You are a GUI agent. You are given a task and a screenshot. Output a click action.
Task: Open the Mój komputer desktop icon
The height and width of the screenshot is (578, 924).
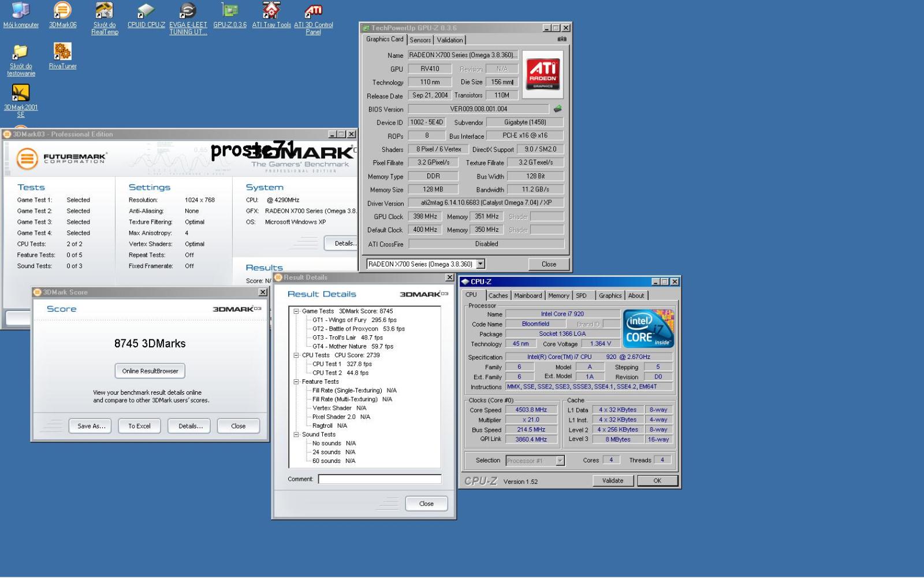21,15
